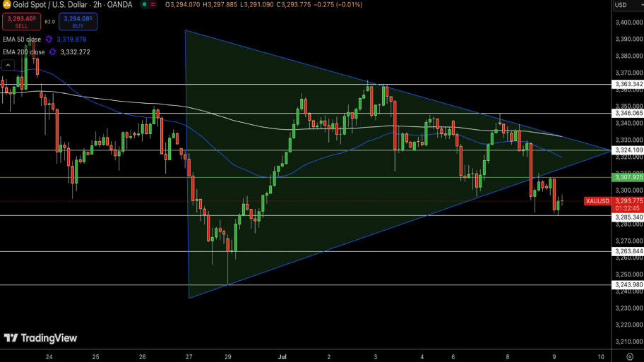
Task: Click the 3,324.109 horizontal line label
Action: [628, 150]
